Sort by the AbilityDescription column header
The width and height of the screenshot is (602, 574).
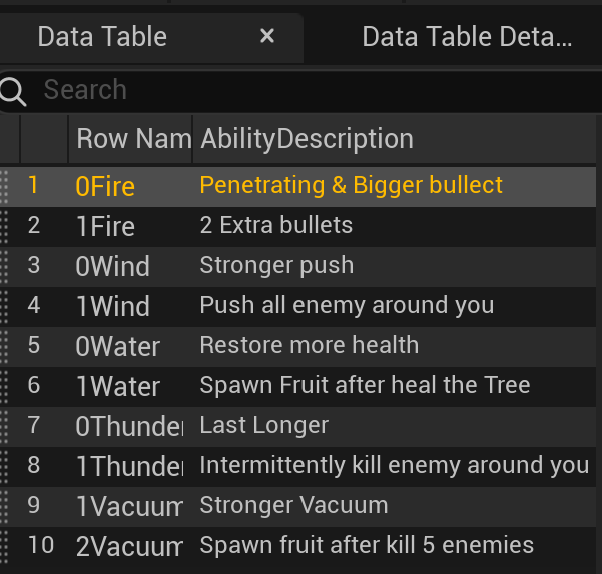[x=307, y=139]
